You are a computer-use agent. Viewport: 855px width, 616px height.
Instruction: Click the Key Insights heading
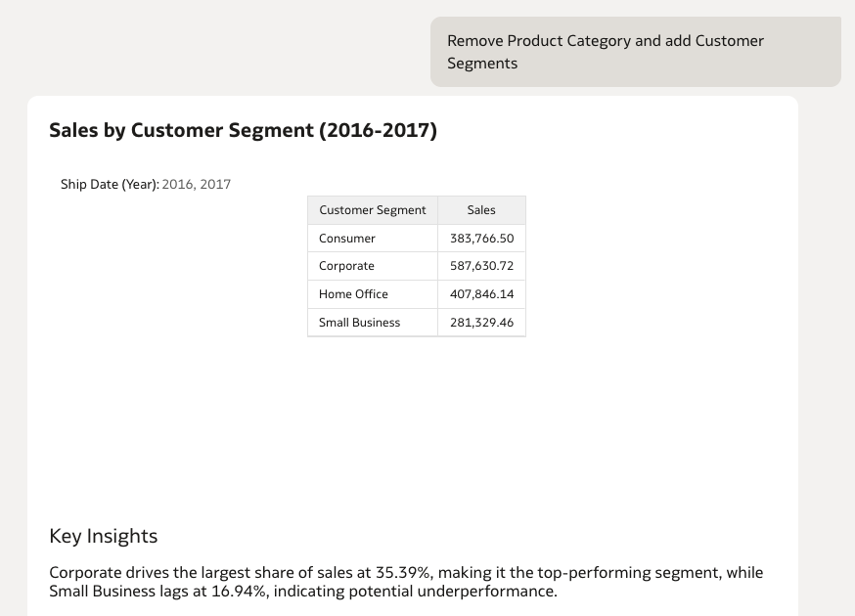[x=103, y=536]
